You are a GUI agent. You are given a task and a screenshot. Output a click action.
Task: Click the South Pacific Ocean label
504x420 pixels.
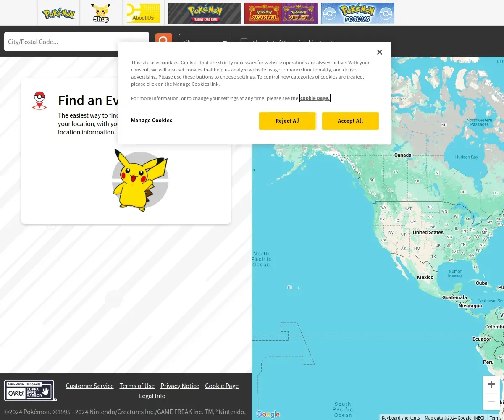(343, 409)
